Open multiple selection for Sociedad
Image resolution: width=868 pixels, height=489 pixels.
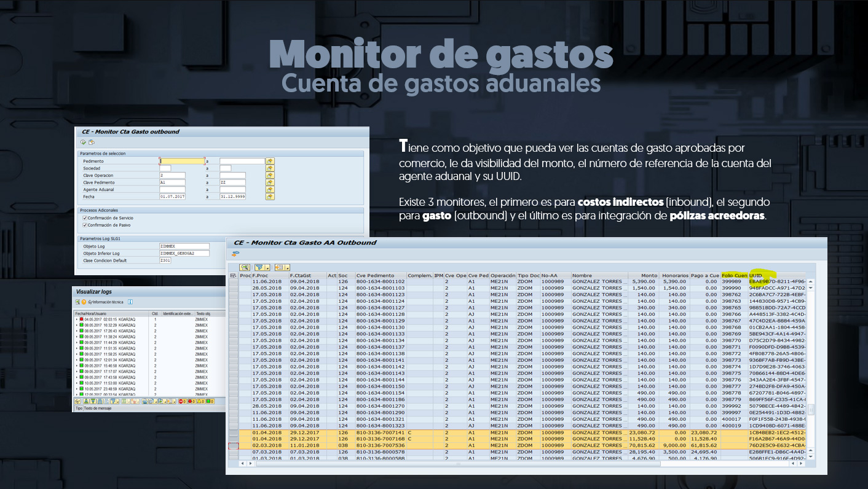pos(270,168)
